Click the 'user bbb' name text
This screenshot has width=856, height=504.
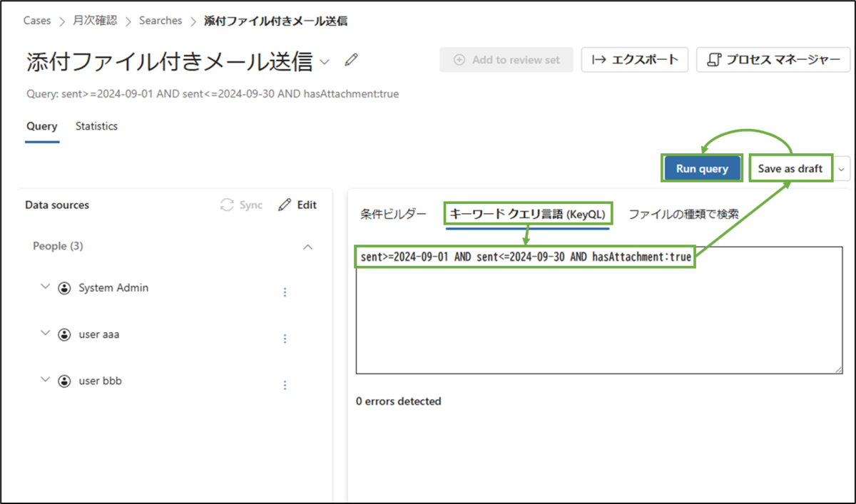click(100, 381)
